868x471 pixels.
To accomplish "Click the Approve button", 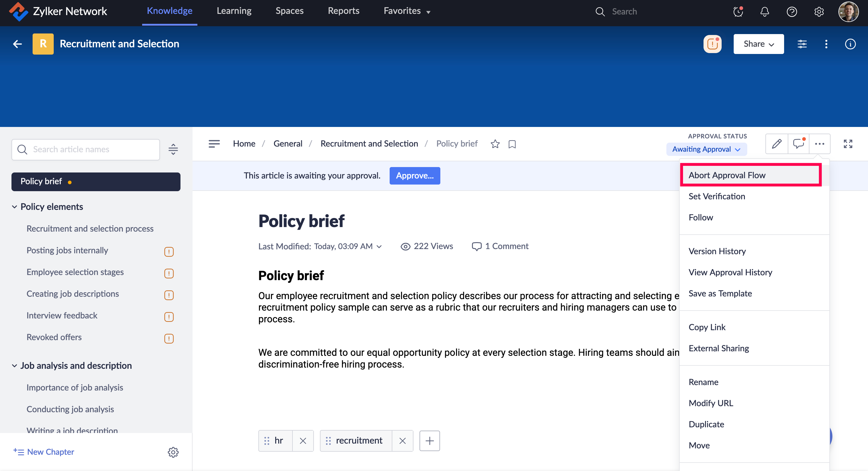I will (x=414, y=175).
